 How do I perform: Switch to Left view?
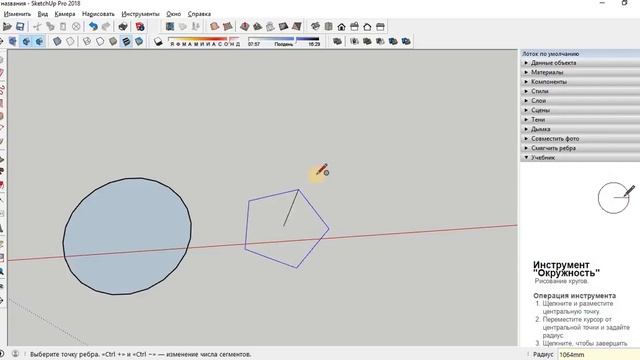coord(380,27)
